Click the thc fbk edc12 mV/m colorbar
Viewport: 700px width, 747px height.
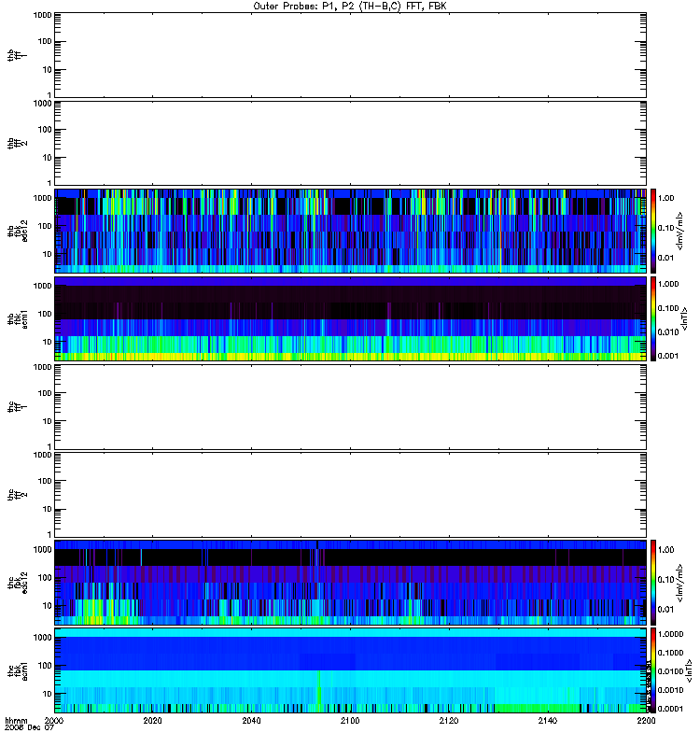click(653, 582)
